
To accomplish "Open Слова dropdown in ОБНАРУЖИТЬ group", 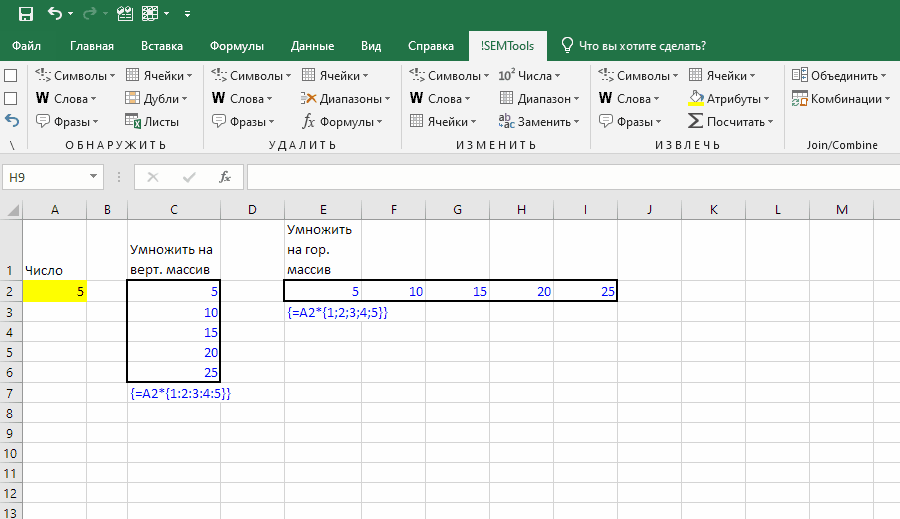I will (x=66, y=99).
